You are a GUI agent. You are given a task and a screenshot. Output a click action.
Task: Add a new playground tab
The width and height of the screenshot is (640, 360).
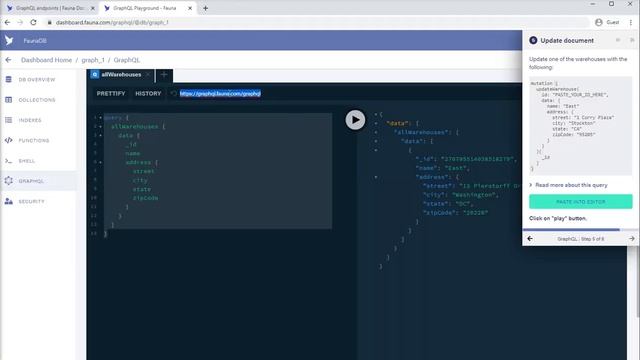pyautogui.click(x=164, y=75)
